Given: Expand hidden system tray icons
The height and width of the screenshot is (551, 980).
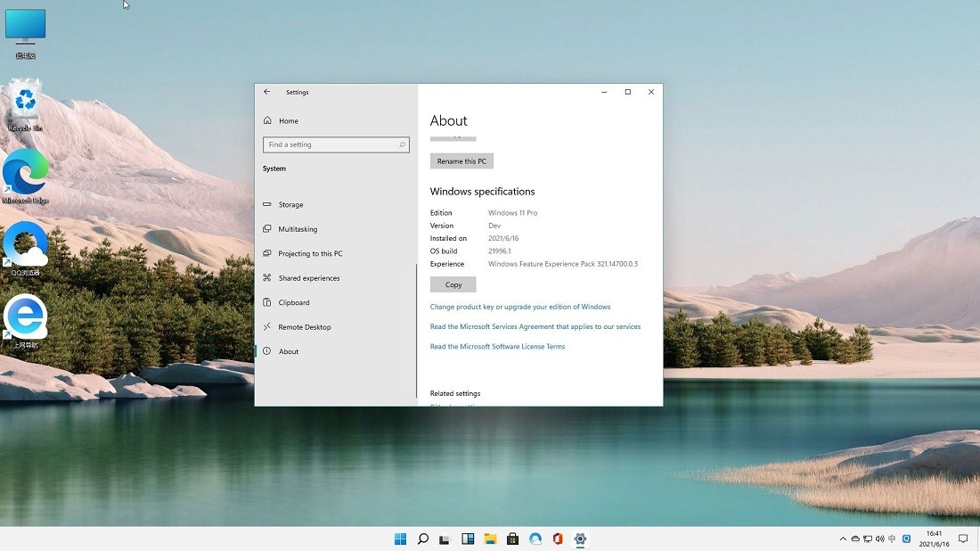Looking at the screenshot, I should (843, 539).
